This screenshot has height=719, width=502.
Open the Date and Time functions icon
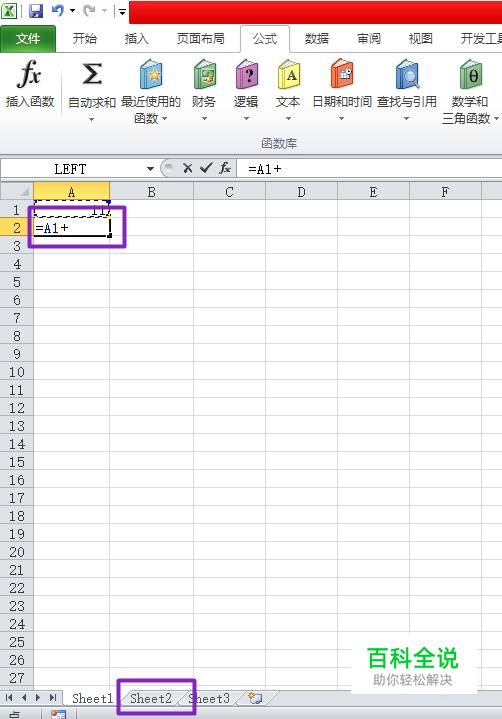coord(342,73)
